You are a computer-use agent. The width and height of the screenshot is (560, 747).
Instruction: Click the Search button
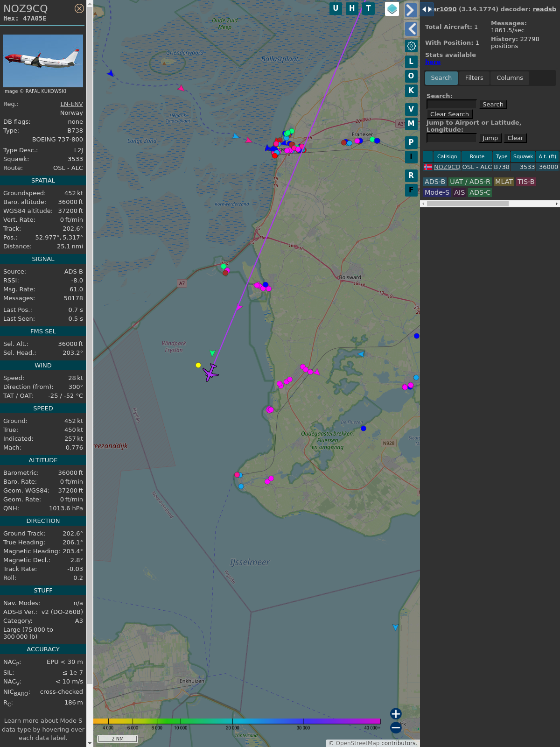(x=493, y=105)
